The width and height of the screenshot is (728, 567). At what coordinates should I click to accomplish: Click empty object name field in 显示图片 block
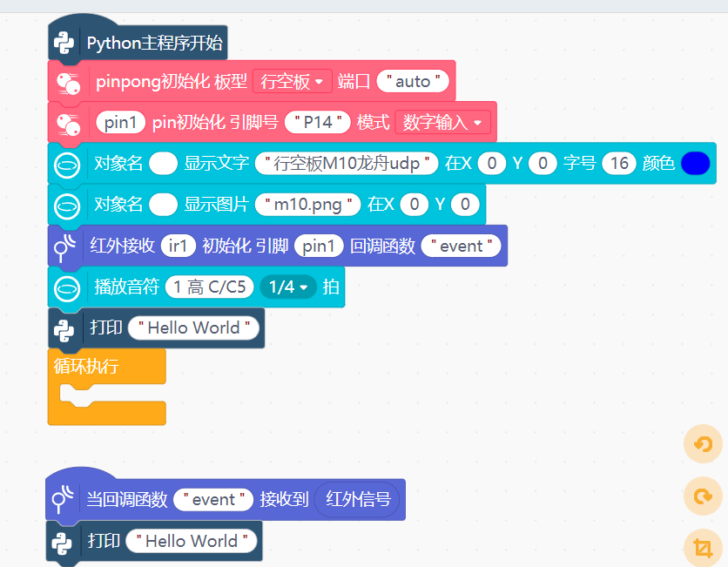tap(164, 205)
